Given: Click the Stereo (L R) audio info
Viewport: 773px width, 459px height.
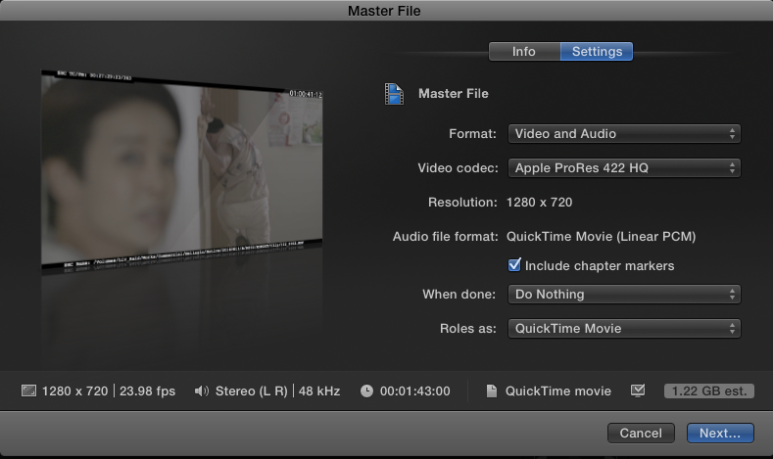Looking at the screenshot, I should point(251,391).
